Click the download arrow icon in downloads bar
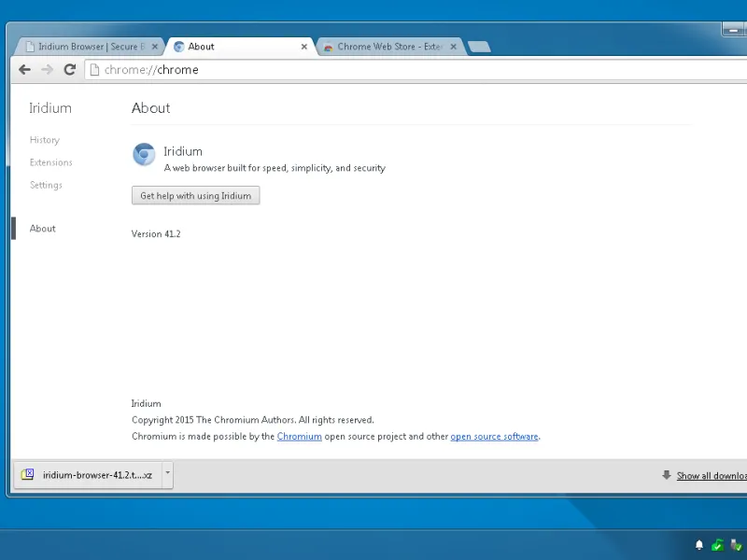747x560 pixels. (667, 475)
